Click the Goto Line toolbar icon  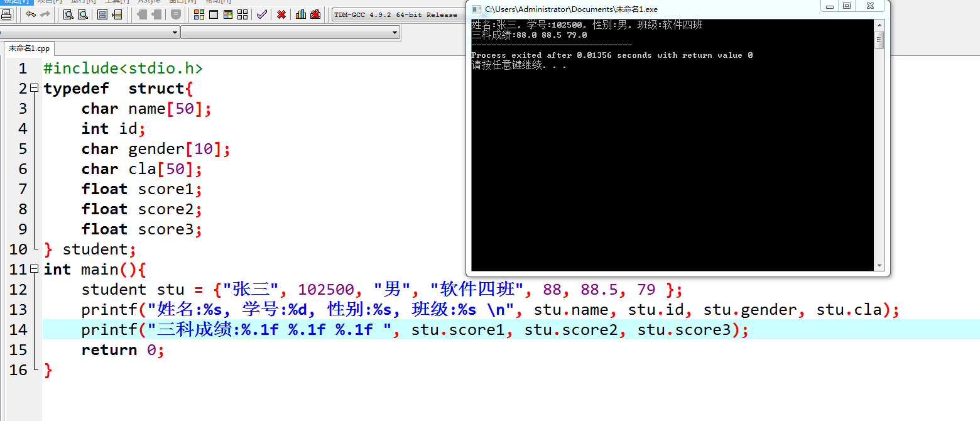(117, 14)
